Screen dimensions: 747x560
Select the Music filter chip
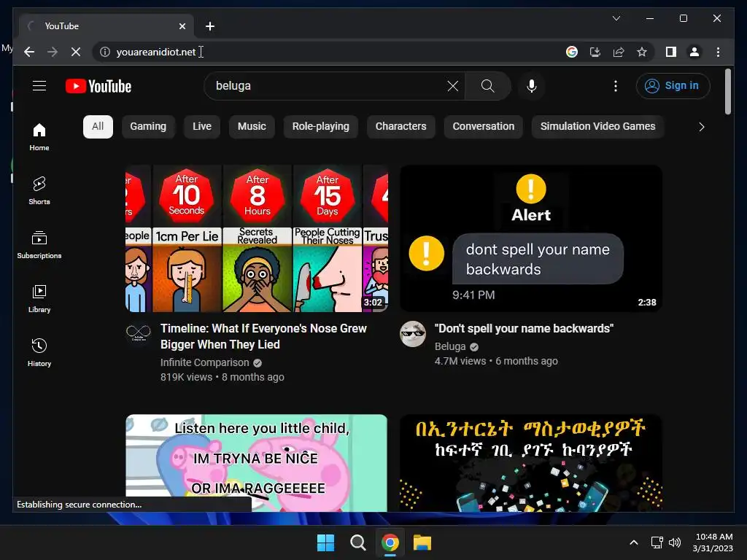pyautogui.click(x=252, y=127)
